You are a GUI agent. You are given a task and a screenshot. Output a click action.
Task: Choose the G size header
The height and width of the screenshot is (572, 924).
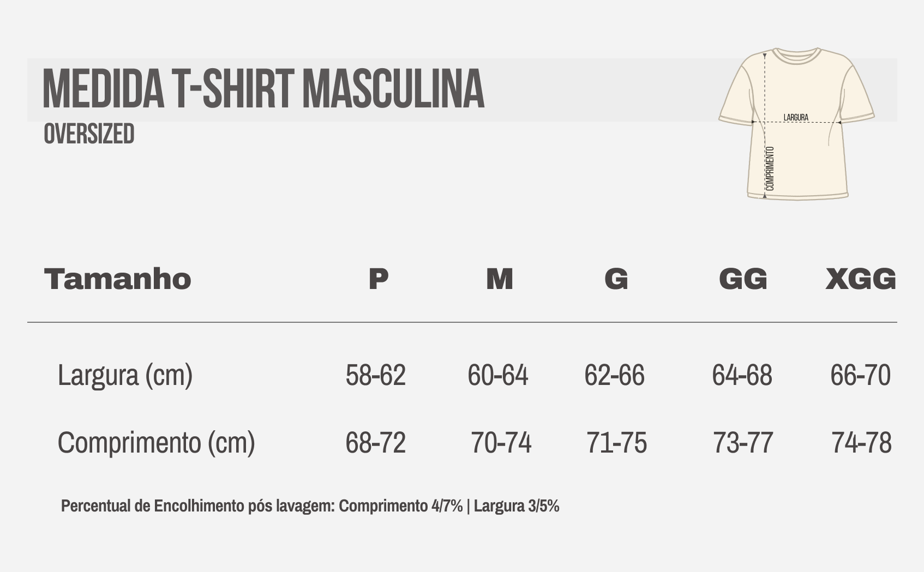(616, 279)
